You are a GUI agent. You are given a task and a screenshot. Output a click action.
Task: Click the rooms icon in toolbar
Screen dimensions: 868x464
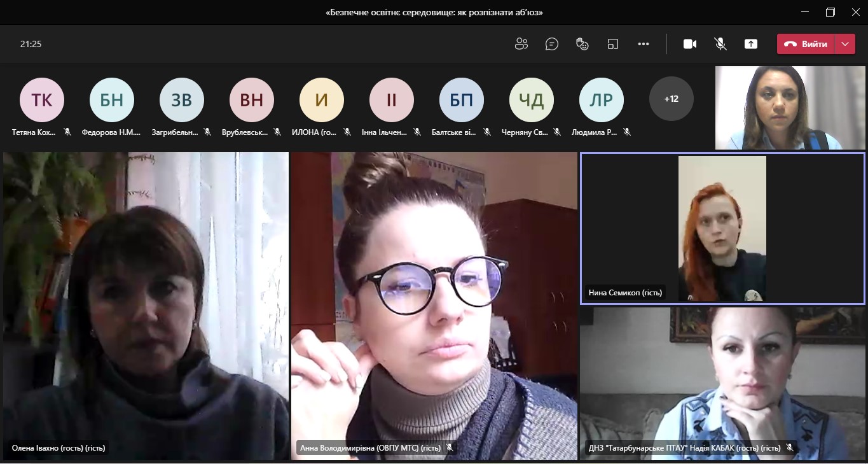[x=612, y=44]
